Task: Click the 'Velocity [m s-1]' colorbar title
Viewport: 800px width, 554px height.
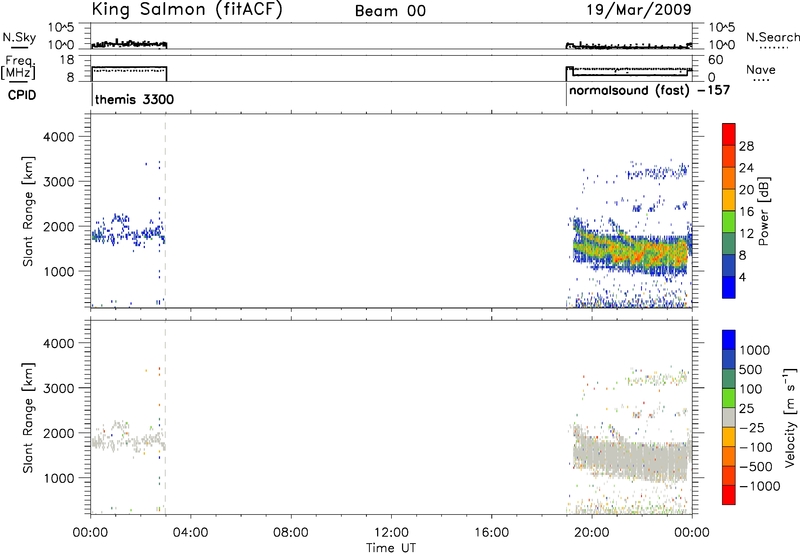Action: 790,417
